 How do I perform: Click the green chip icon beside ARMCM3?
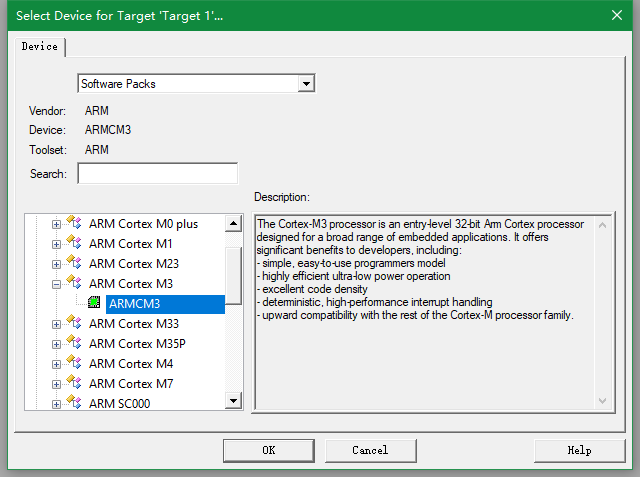tap(94, 302)
